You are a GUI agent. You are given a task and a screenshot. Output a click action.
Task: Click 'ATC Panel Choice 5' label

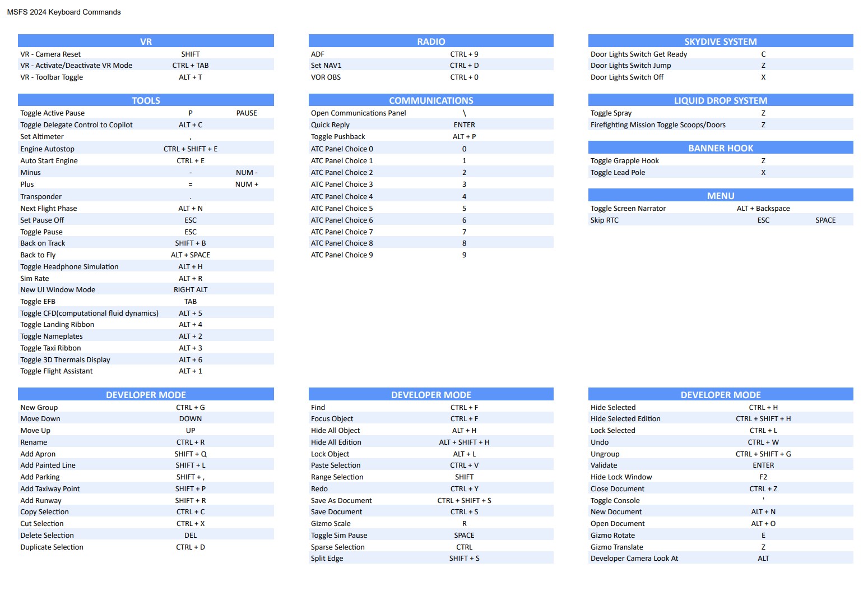pyautogui.click(x=342, y=209)
